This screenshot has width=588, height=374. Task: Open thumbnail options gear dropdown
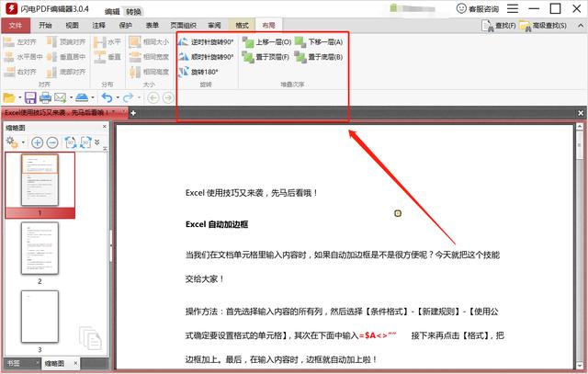[x=15, y=142]
